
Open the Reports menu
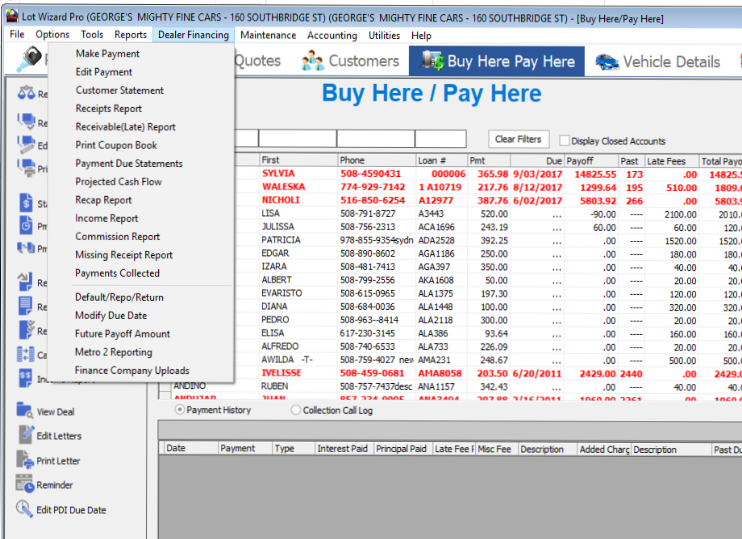(131, 35)
